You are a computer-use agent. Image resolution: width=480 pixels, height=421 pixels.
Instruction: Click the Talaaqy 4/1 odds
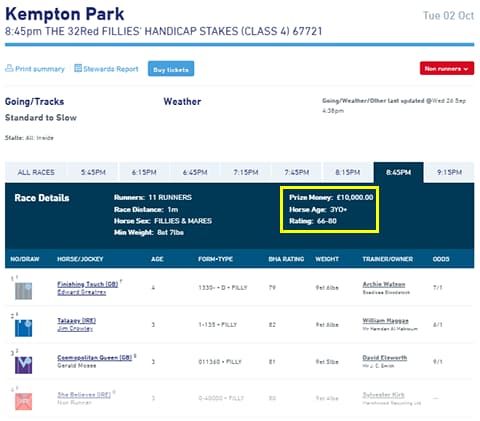coord(437,324)
